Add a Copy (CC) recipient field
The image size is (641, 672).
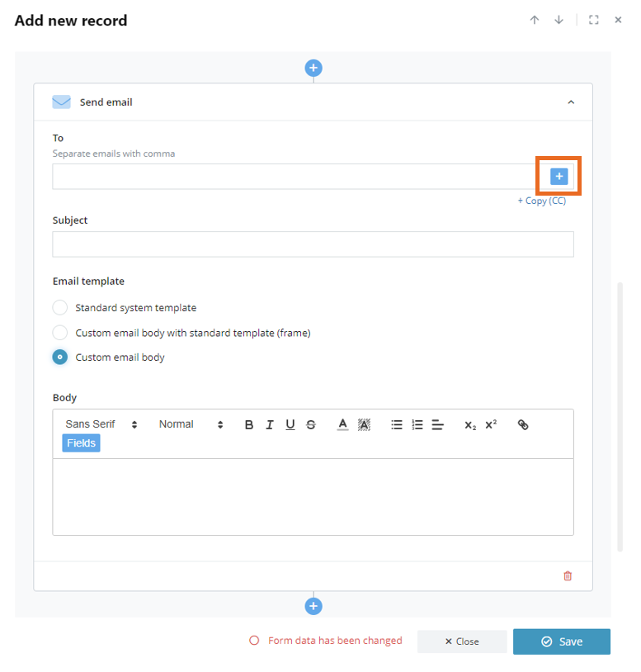pos(542,201)
